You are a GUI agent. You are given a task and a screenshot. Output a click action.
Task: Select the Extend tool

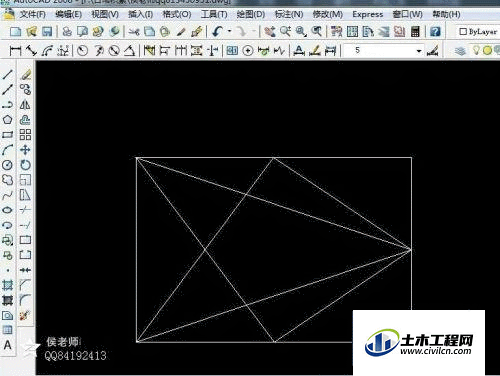click(x=25, y=225)
